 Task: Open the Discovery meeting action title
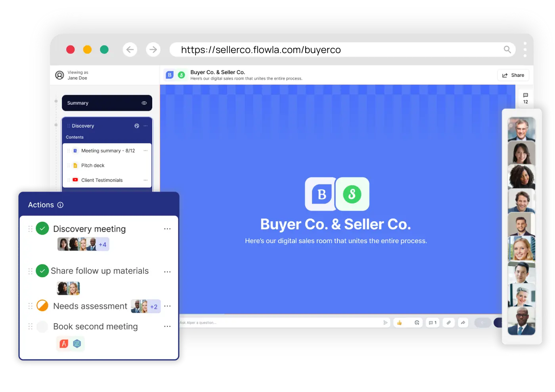tap(90, 229)
